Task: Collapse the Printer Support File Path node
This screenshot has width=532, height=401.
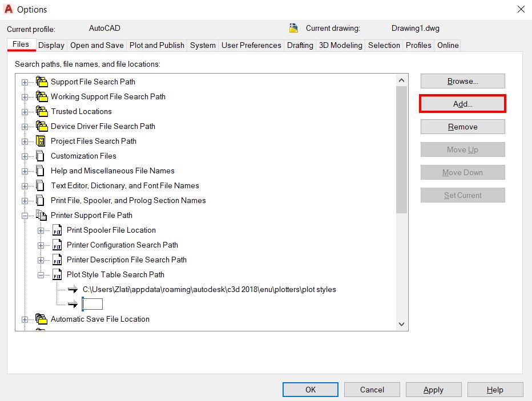Action: [25, 216]
